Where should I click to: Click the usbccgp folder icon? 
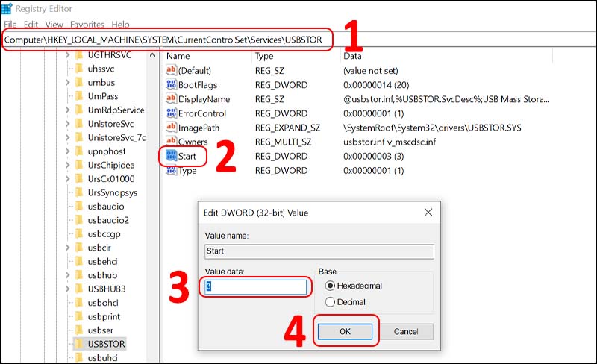coord(79,233)
